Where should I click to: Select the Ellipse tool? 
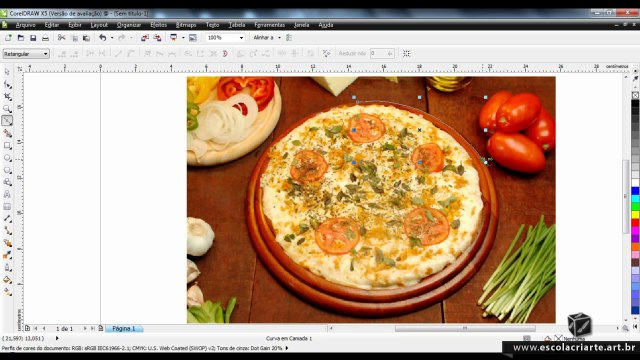[7, 158]
